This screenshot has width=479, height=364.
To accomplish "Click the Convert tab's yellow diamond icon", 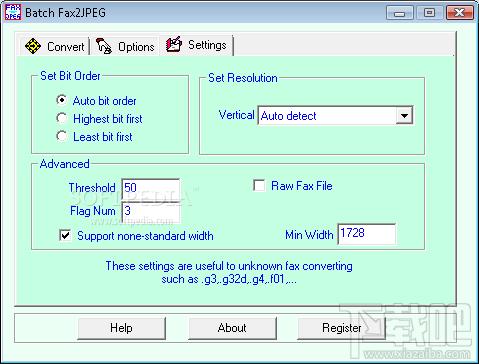I will pyautogui.click(x=33, y=46).
